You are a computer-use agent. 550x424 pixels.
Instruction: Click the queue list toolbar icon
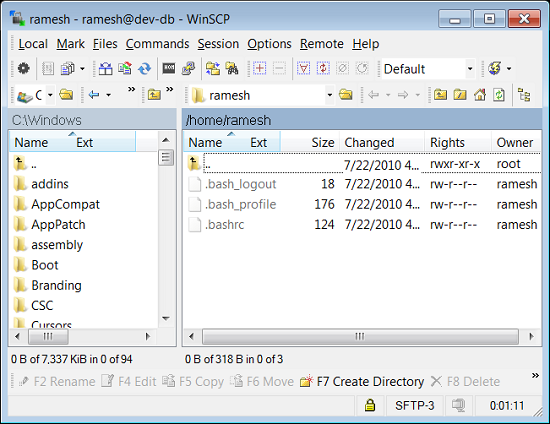(x=48, y=68)
